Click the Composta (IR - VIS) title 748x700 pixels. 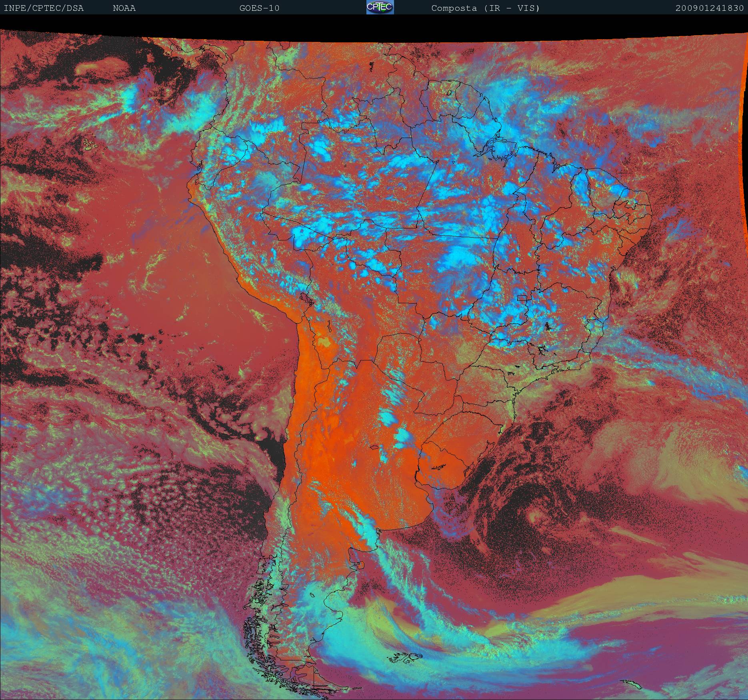(486, 8)
